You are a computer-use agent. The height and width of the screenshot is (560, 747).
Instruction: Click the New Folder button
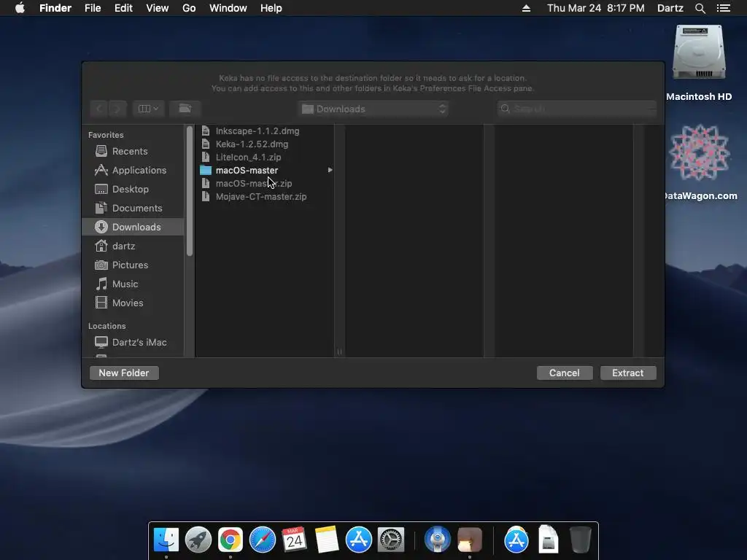click(124, 373)
